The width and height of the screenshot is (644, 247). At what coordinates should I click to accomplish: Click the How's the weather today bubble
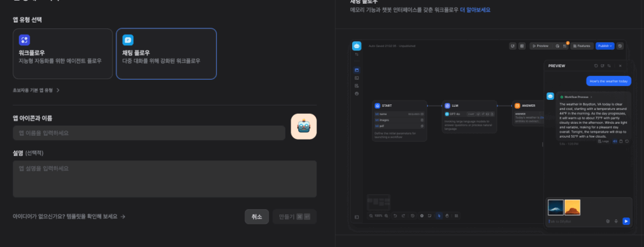tap(609, 81)
